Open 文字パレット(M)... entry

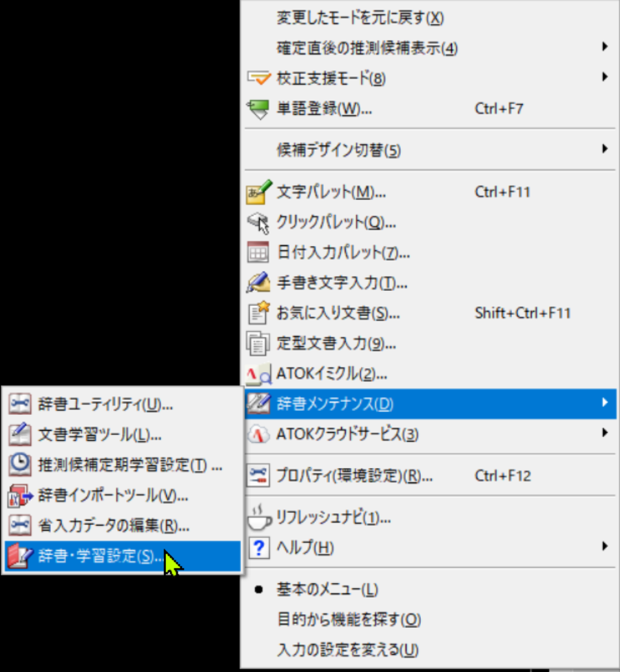[430, 192]
